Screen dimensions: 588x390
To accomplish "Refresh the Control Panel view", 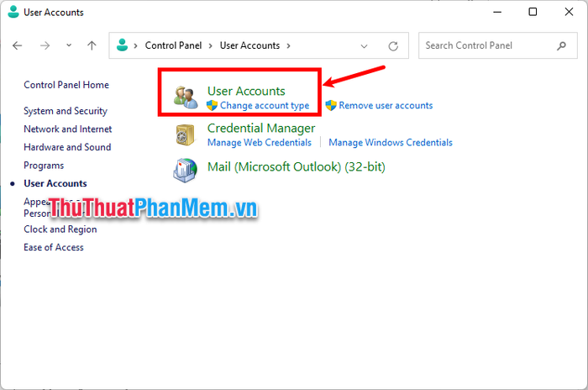I will [393, 45].
